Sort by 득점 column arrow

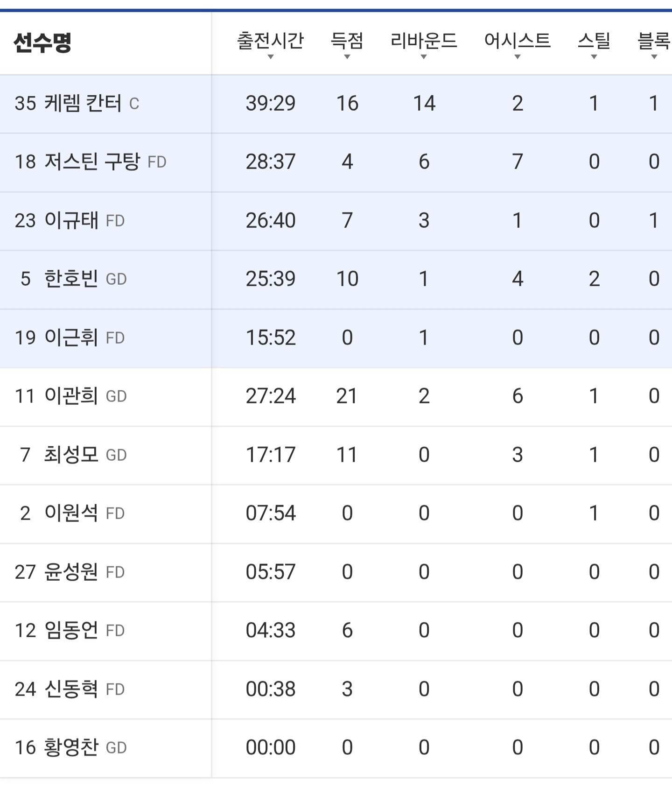coord(347,57)
